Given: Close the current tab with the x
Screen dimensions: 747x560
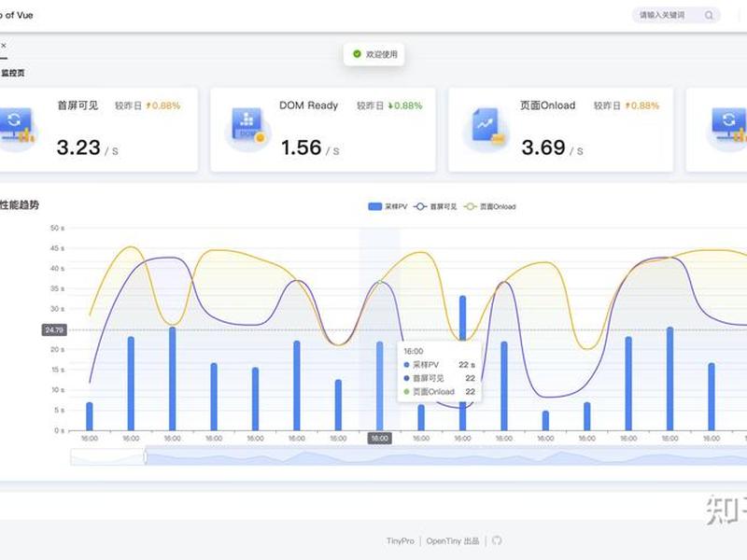Looking at the screenshot, I should (4, 45).
